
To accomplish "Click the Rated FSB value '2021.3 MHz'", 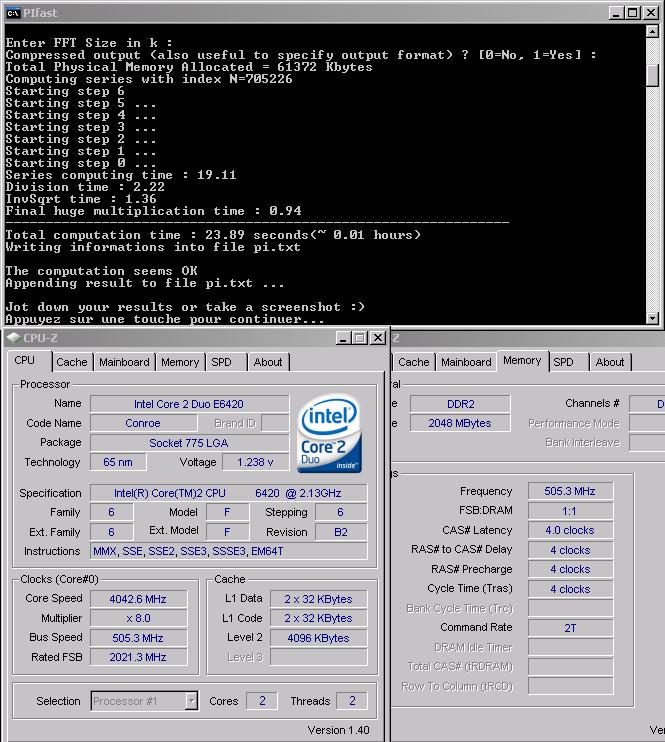I will [138, 657].
